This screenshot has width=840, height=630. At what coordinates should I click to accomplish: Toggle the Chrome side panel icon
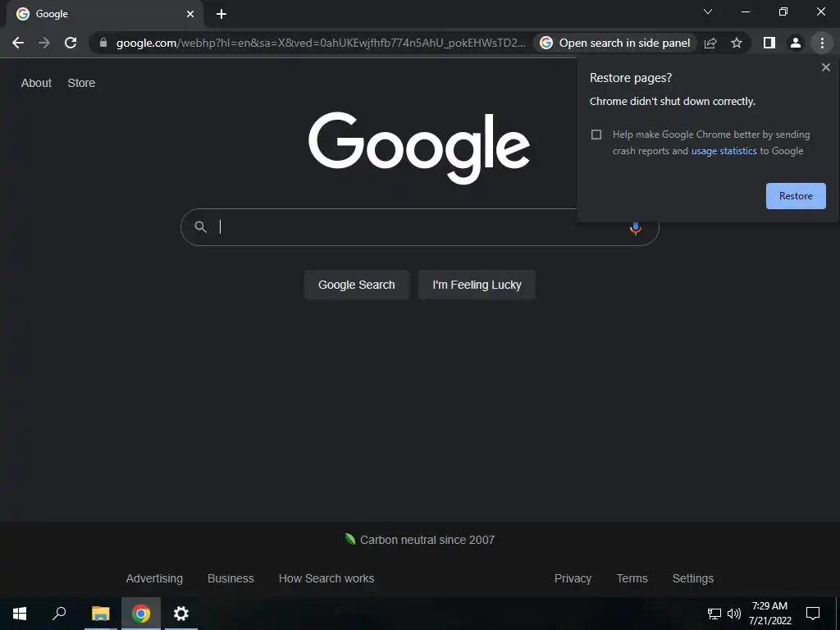tap(769, 43)
